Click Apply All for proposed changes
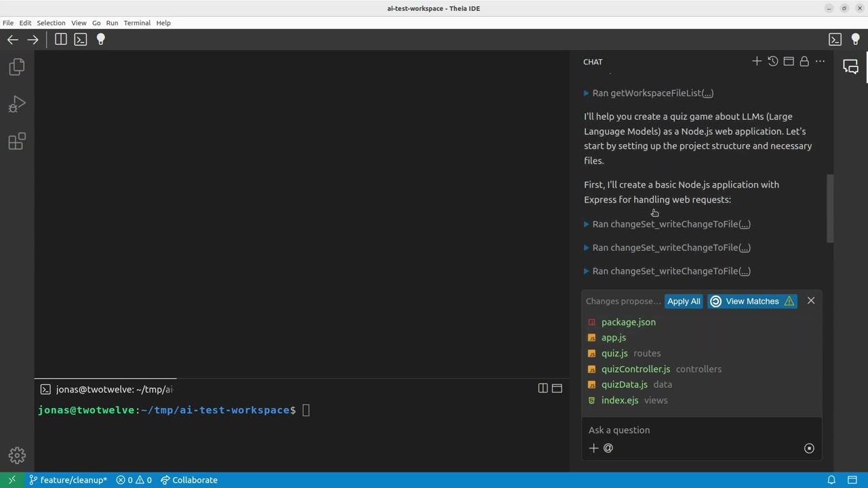 (684, 301)
